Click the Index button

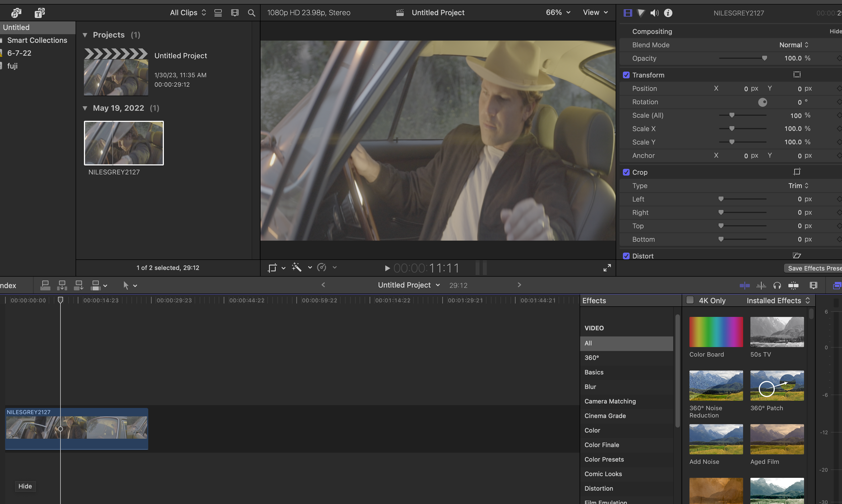[x=8, y=286]
